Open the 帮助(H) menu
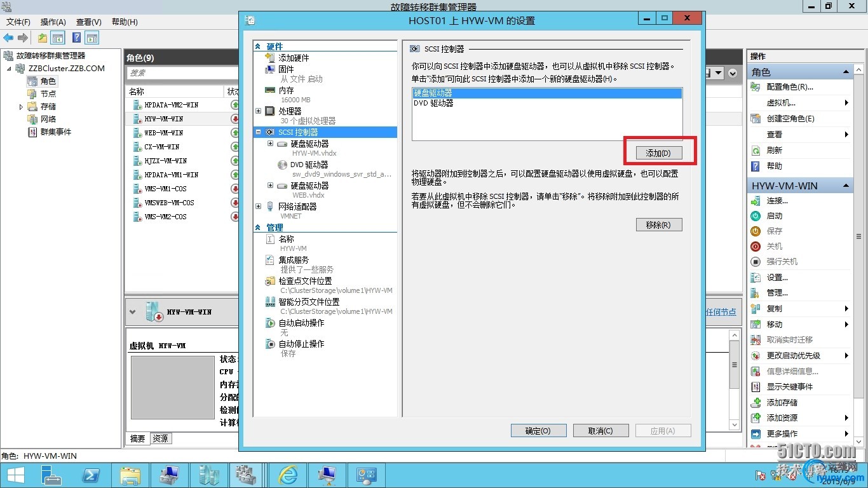The width and height of the screenshot is (868, 488). click(x=125, y=22)
